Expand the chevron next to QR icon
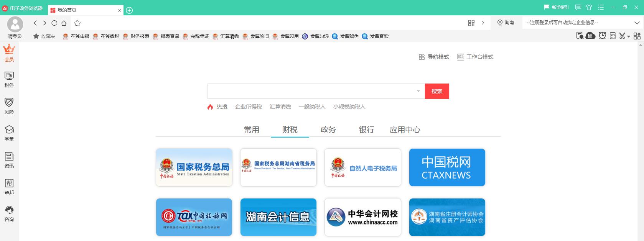 tap(483, 23)
